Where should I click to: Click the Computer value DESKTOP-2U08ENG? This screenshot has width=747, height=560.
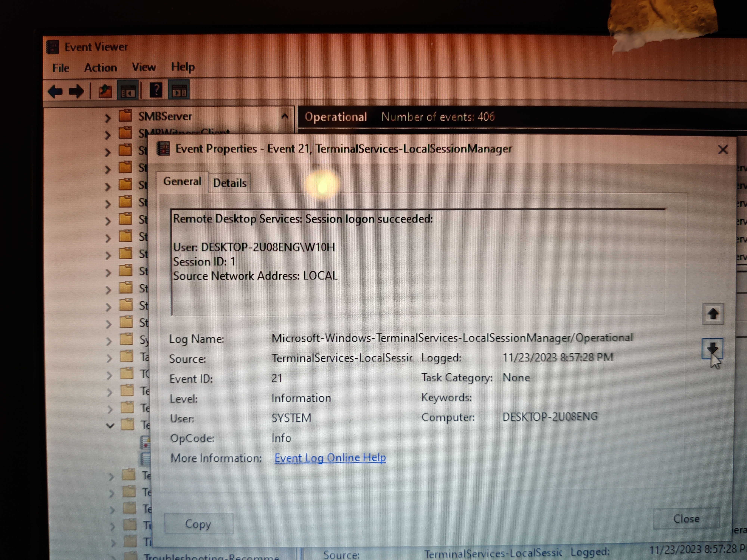[x=550, y=416]
